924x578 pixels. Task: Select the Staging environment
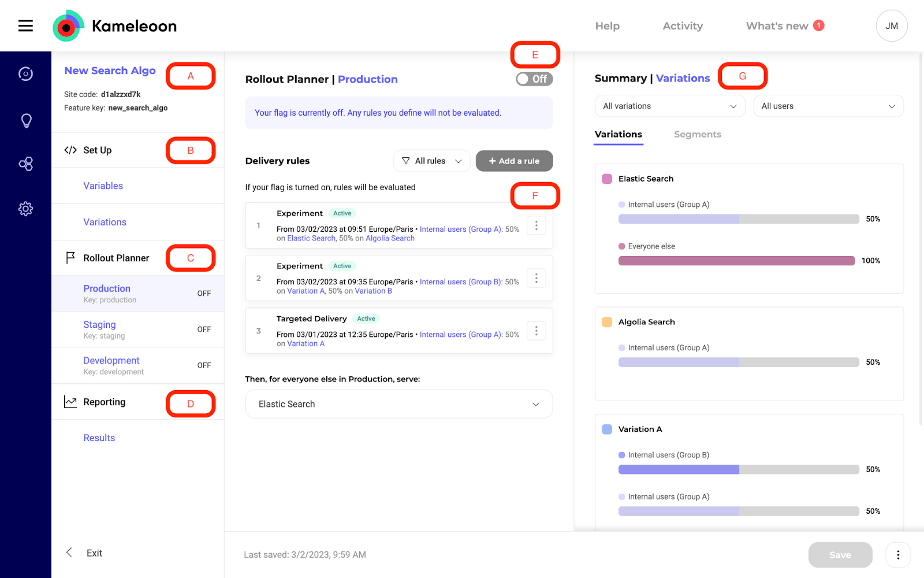137,329
